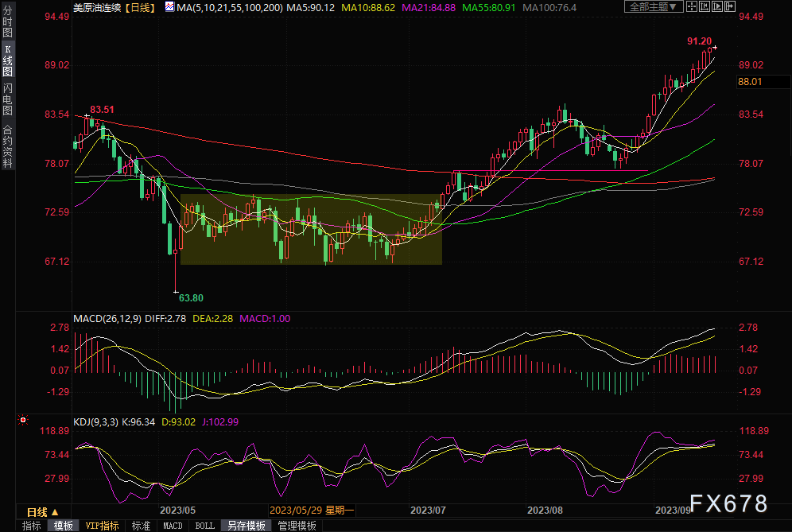Click the yellow highlighted consolidation box
The width and height of the screenshot is (792, 532).
point(311,229)
